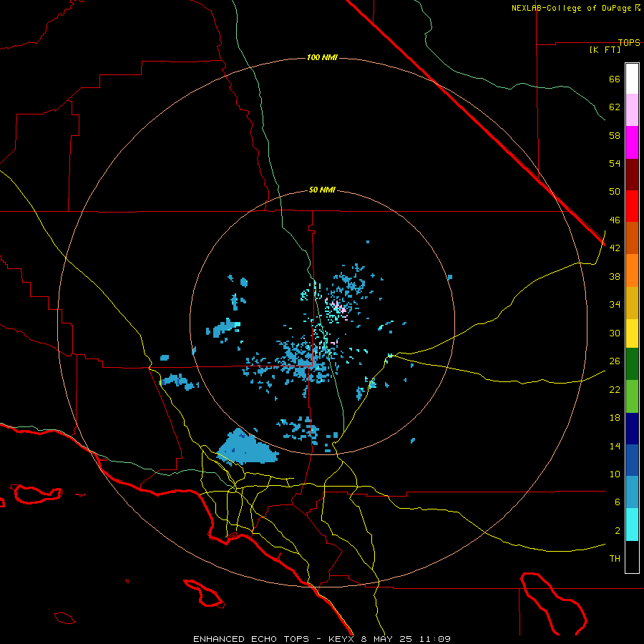Click the pink high-top echo cluster
This screenshot has height=644, width=644.
[340, 308]
